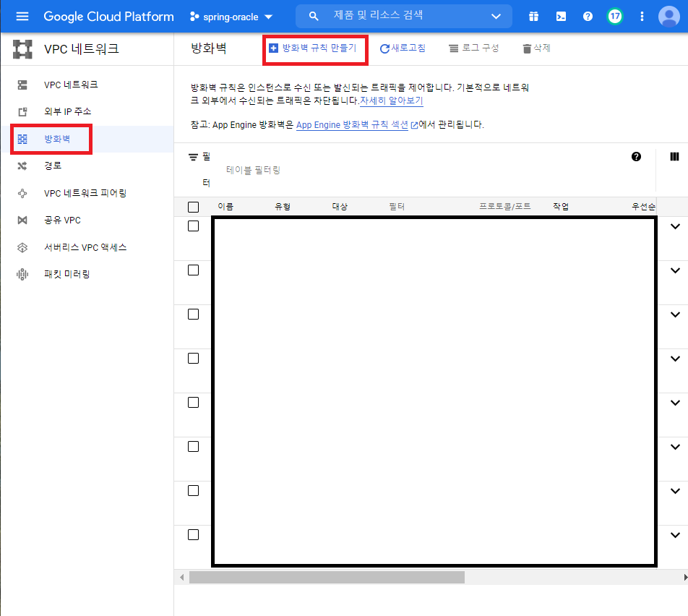Check the first firewall rule row checkbox
688x616 pixels.
pyautogui.click(x=193, y=226)
